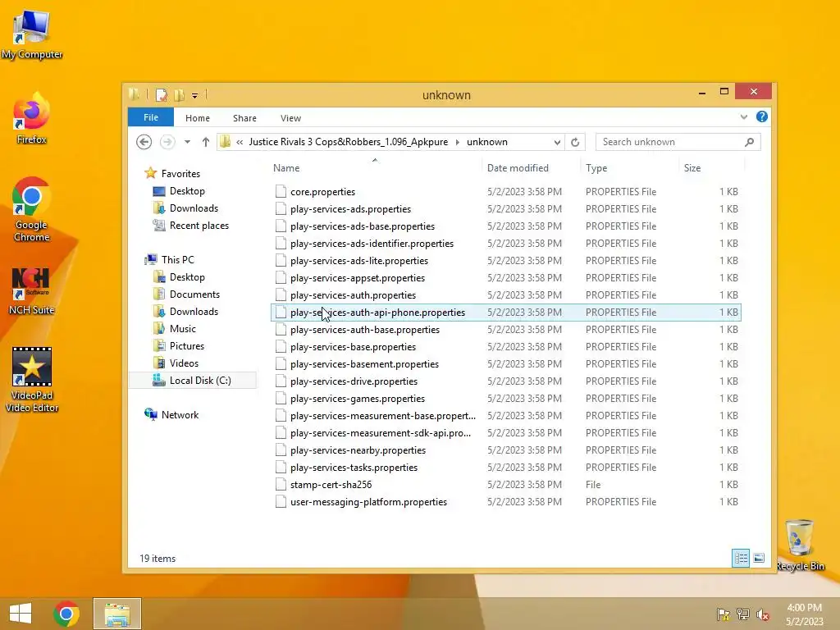Image resolution: width=840 pixels, height=630 pixels.
Task: Click Justice Rivals 3 breadcrumb folder
Action: (x=348, y=142)
